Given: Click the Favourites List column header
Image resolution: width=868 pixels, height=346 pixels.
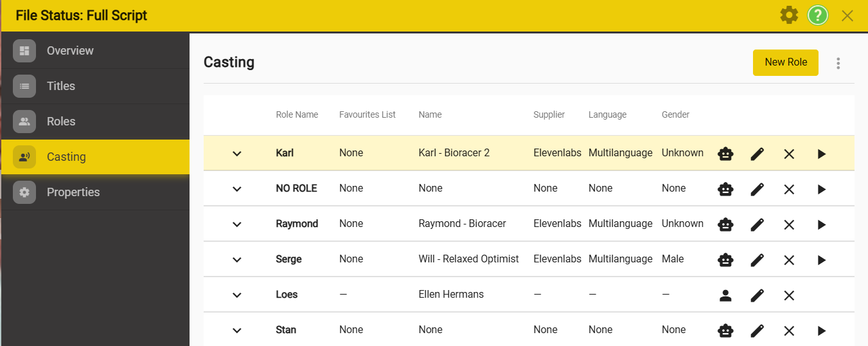Looking at the screenshot, I should click(368, 114).
